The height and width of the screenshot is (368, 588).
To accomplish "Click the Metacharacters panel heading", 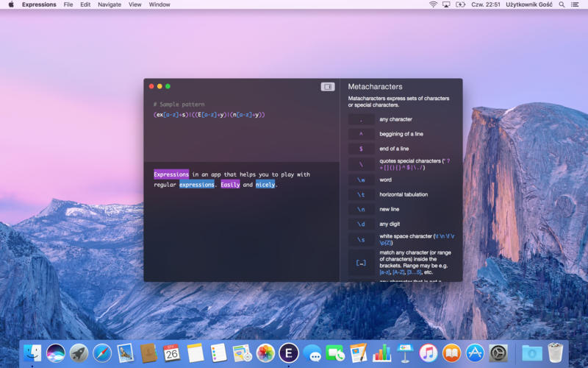I will tap(375, 86).
